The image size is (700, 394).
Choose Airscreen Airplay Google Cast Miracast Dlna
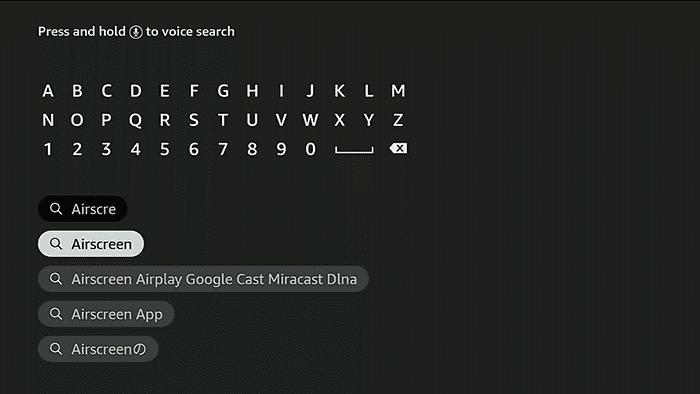[203, 279]
